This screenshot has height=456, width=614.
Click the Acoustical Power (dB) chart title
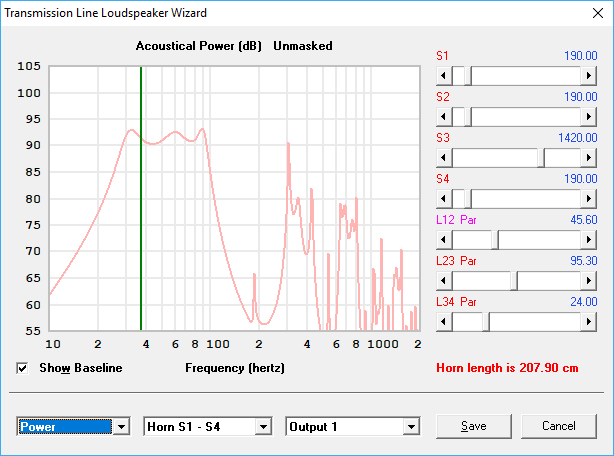point(199,46)
